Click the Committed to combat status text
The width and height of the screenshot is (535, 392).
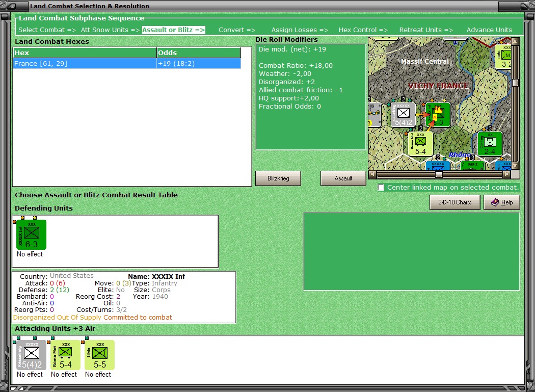(x=138, y=317)
